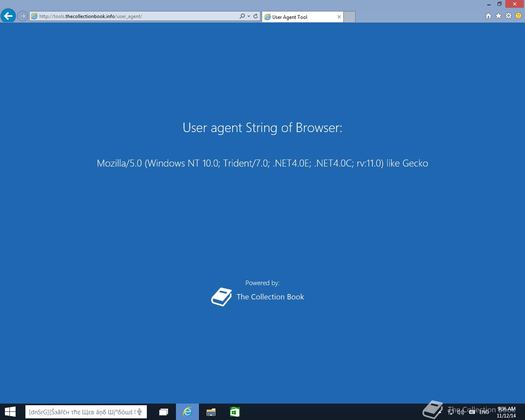
Task: Click the page icon in address bar
Action: [x=34, y=16]
